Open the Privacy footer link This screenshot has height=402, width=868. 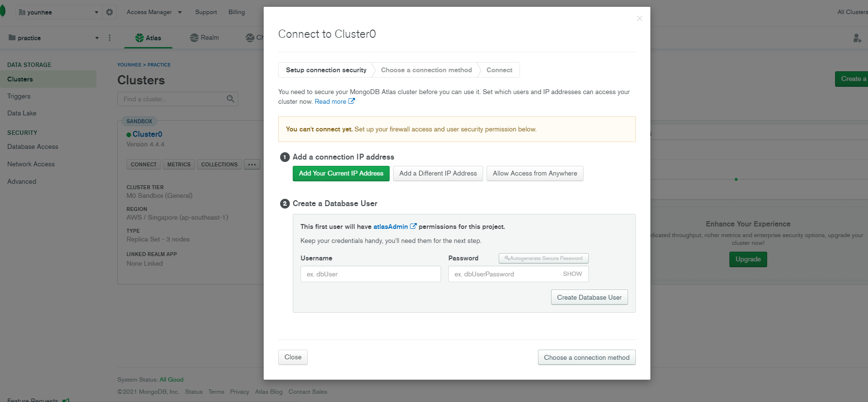[239, 392]
